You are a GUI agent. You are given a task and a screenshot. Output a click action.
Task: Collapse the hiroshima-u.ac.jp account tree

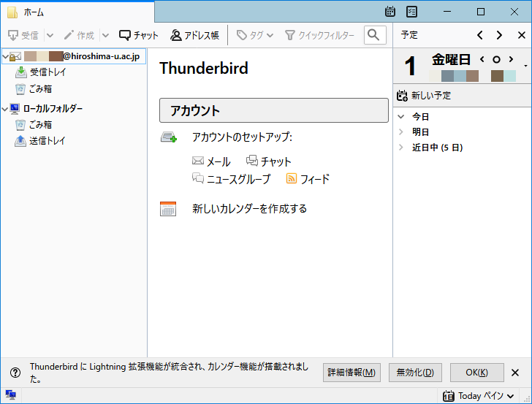[5, 56]
